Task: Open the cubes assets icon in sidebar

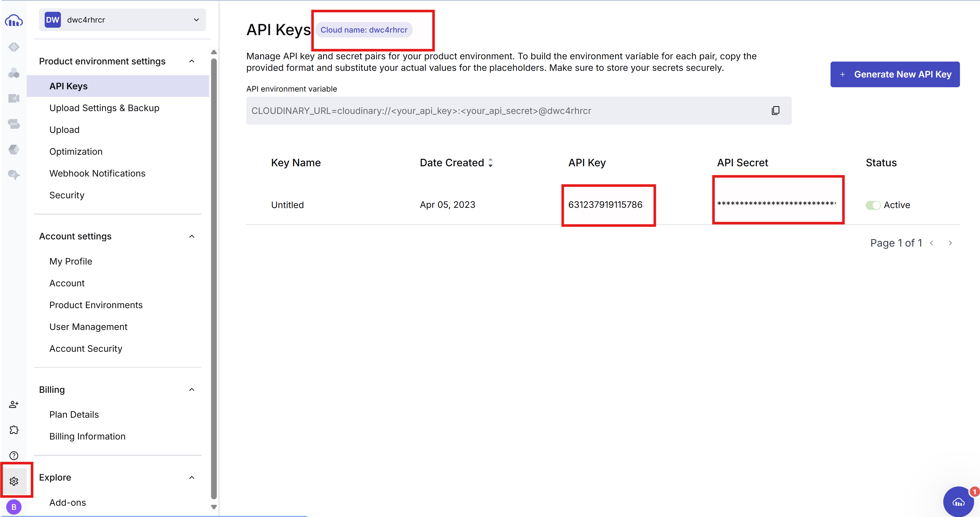Action: [14, 73]
